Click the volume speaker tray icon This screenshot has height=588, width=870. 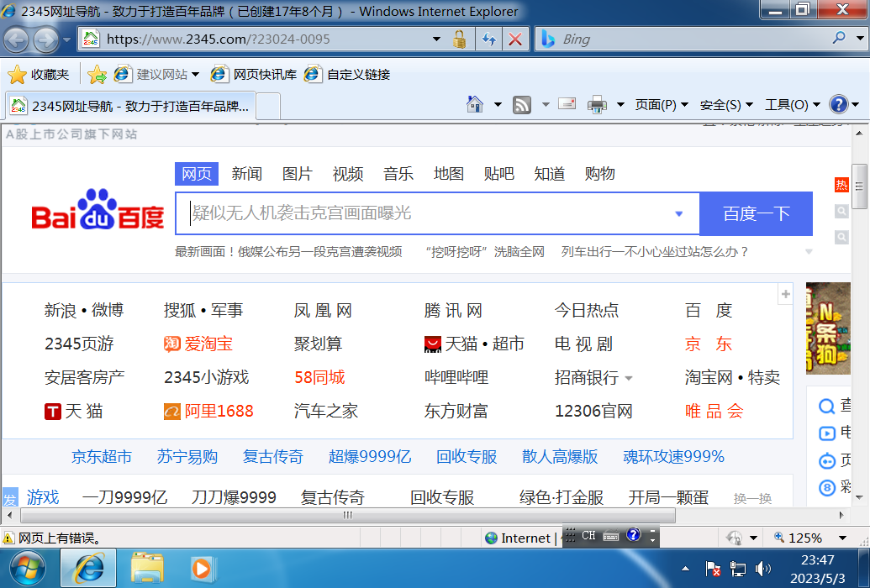pyautogui.click(x=763, y=569)
